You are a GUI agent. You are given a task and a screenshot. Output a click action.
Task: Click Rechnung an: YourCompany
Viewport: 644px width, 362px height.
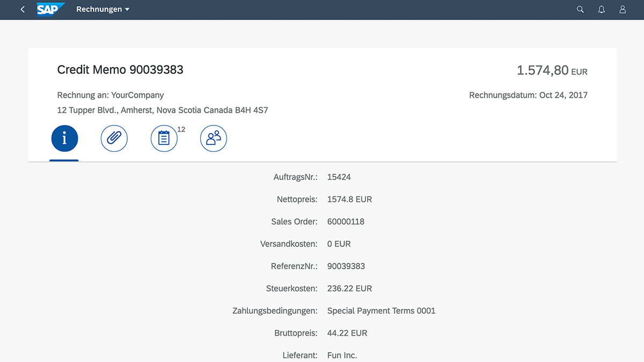click(x=111, y=95)
